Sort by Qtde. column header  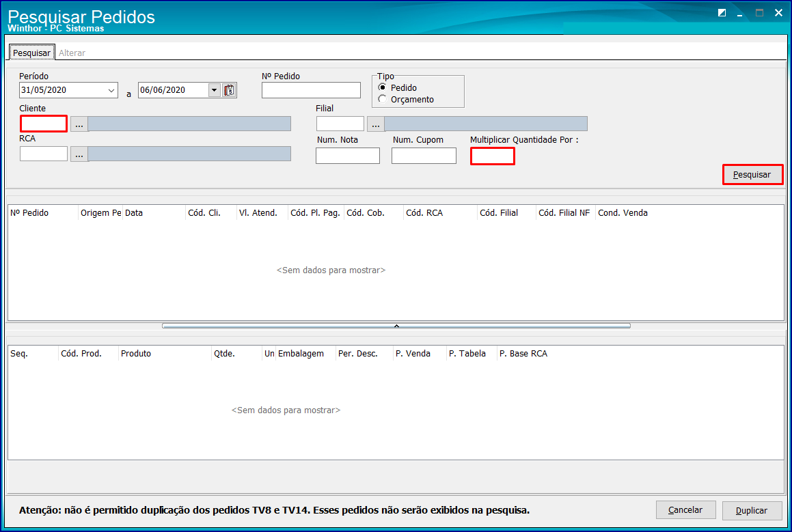236,354
